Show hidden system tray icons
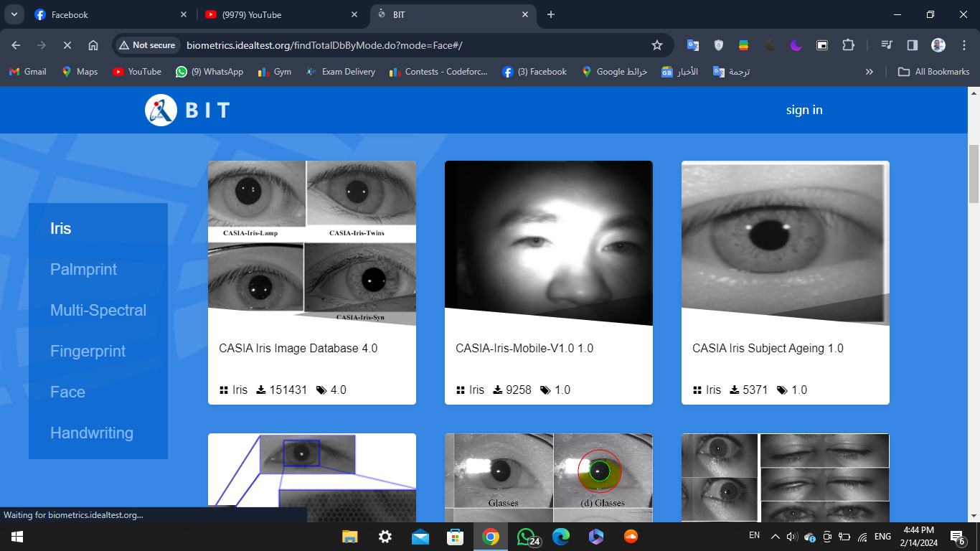This screenshot has width=980, height=551. point(775,537)
